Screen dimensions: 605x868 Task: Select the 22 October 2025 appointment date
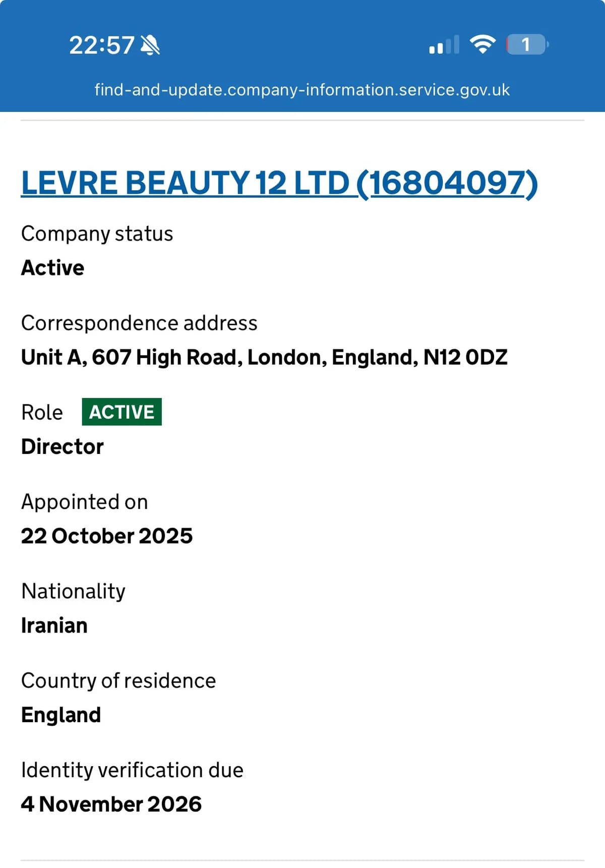click(x=107, y=536)
